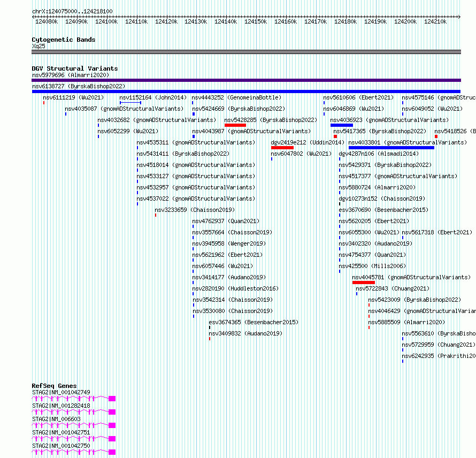
Task: Click the nsv4537022 variant label
Action: point(196,199)
